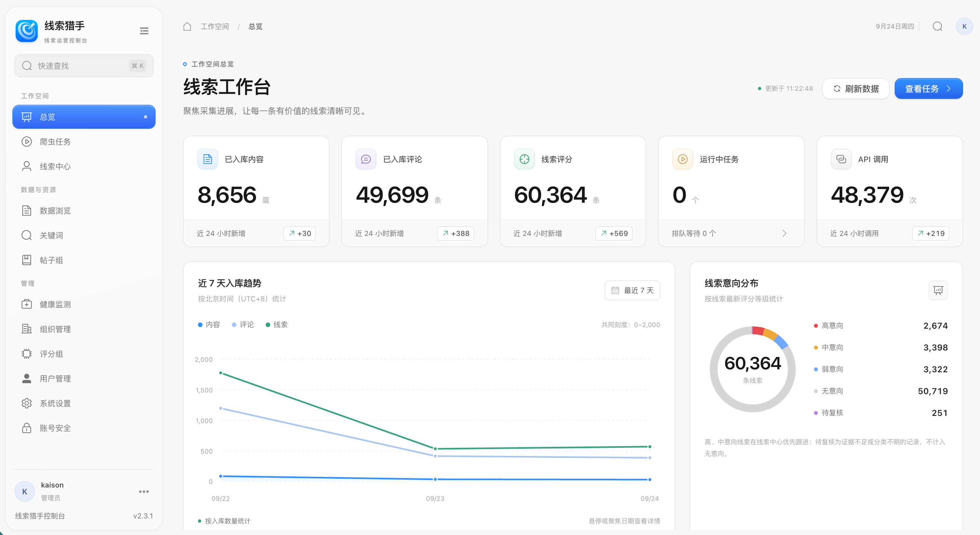Open 数据浏览 in the sidebar
Screen dimensions: 980x535
pyautogui.click(x=84, y=211)
